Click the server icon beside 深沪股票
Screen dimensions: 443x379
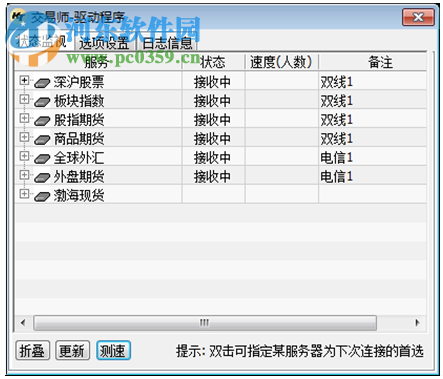tap(42, 83)
